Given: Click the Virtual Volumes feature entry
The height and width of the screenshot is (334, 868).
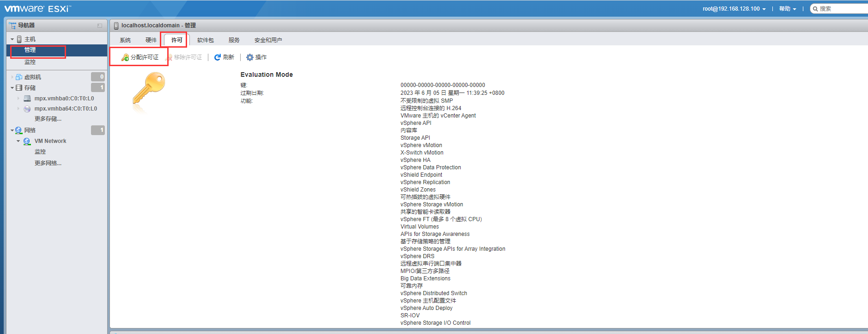Looking at the screenshot, I should 419,227.
